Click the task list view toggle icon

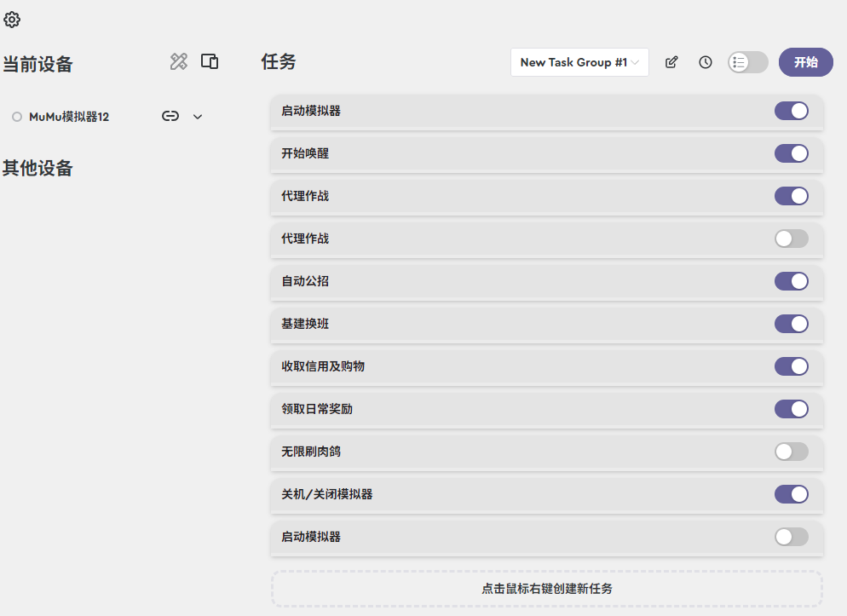[x=747, y=62]
